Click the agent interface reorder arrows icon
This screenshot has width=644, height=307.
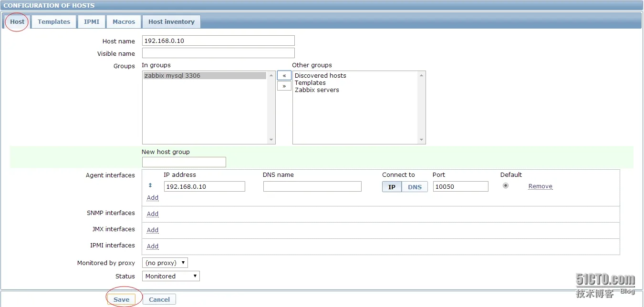150,185
